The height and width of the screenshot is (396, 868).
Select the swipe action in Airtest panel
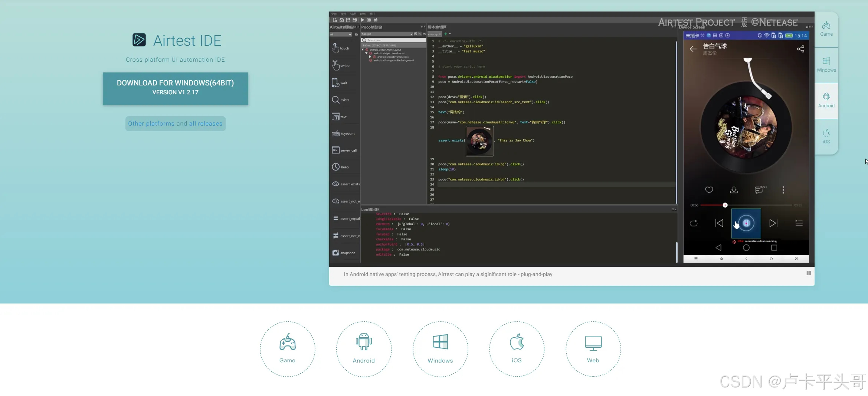pyautogui.click(x=341, y=65)
